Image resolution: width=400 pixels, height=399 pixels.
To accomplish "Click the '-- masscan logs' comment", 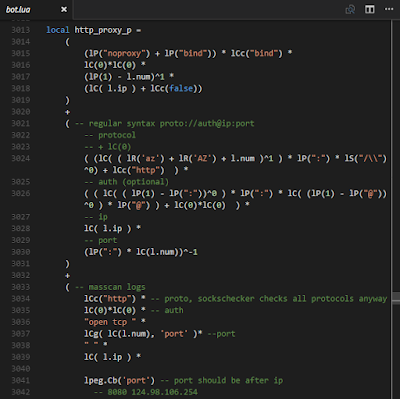I will pos(110,287).
